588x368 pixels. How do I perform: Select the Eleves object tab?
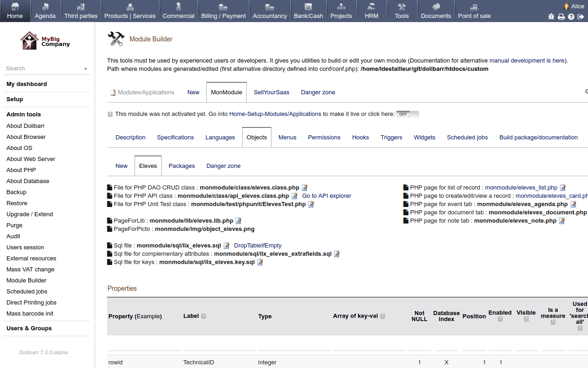pos(148,166)
